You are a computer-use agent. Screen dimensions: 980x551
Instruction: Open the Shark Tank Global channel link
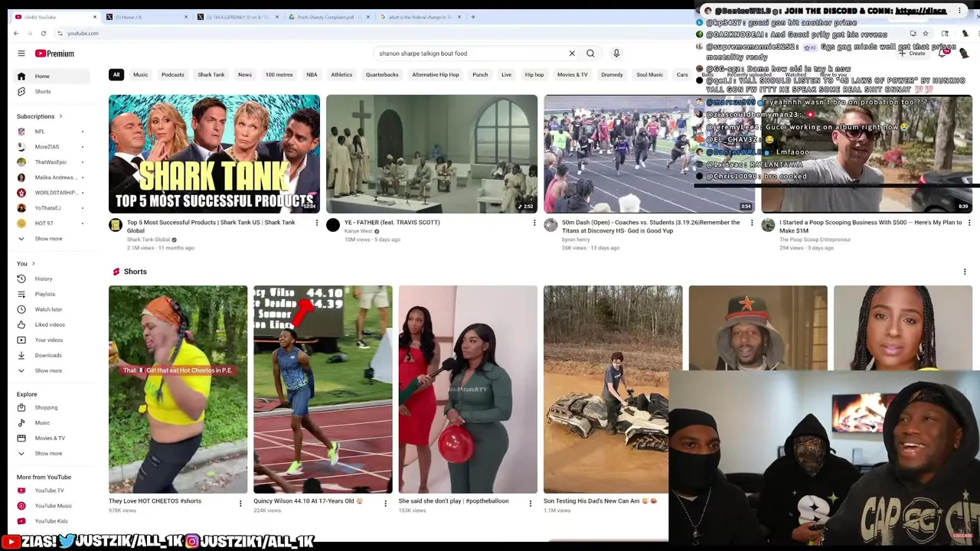[x=150, y=240]
